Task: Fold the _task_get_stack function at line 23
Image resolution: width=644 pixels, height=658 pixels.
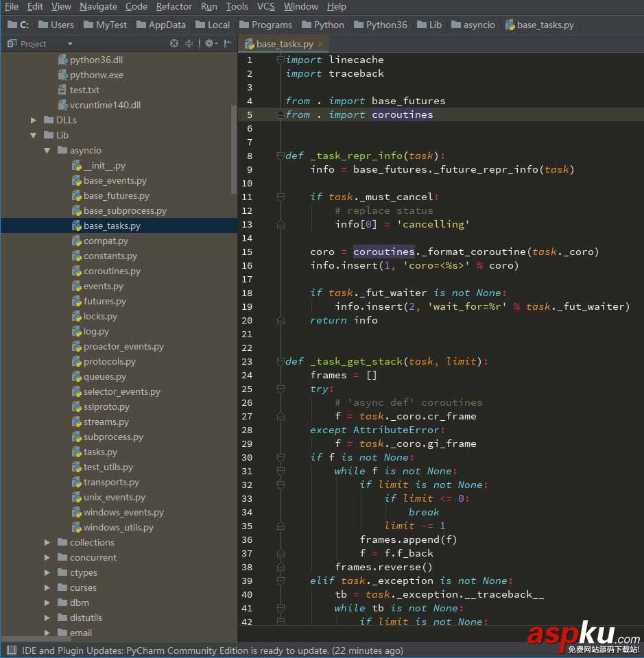Action: tap(281, 361)
